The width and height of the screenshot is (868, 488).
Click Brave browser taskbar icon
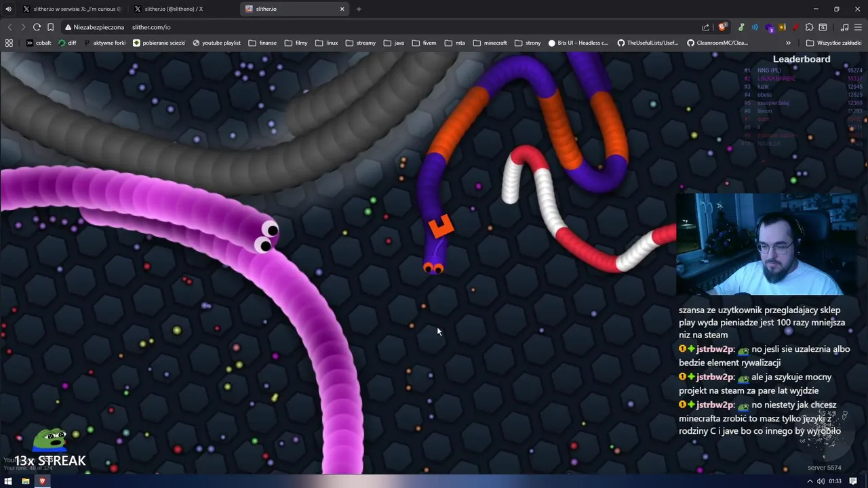(42, 481)
